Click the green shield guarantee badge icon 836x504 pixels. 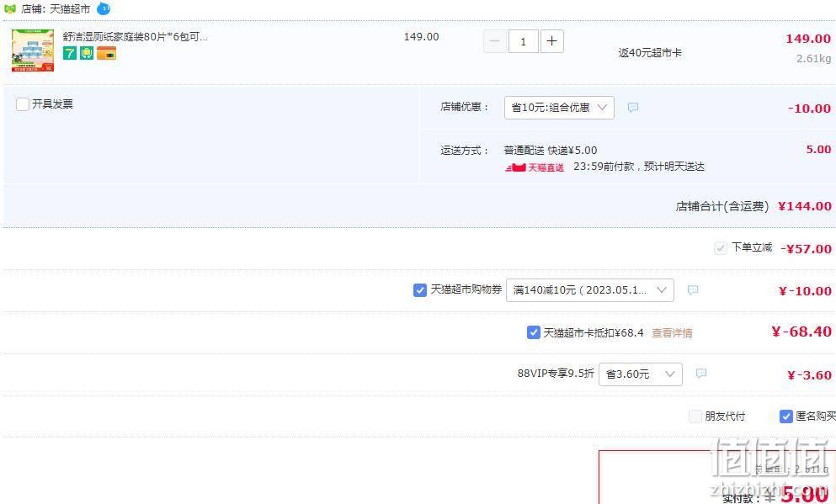[x=87, y=53]
